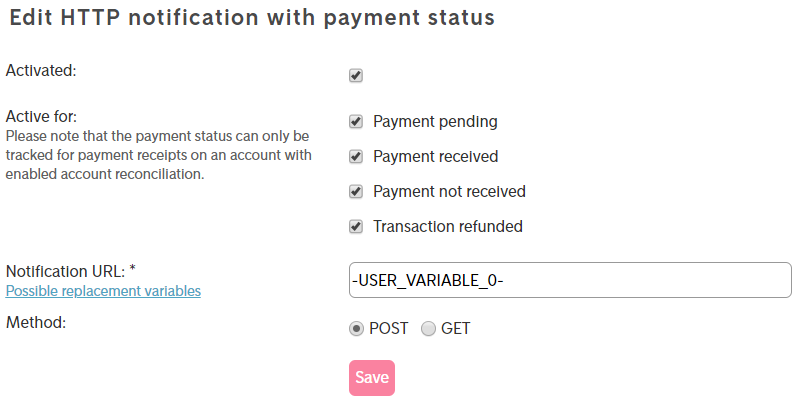Toggle the Transaction refunded checkbox

pyautogui.click(x=356, y=227)
